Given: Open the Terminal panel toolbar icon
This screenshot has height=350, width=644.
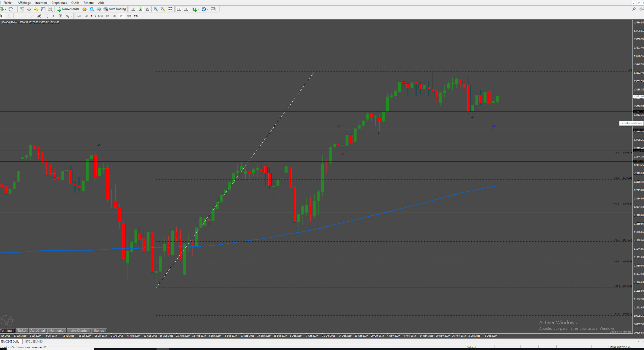Looking at the screenshot, I should click(x=43, y=9).
